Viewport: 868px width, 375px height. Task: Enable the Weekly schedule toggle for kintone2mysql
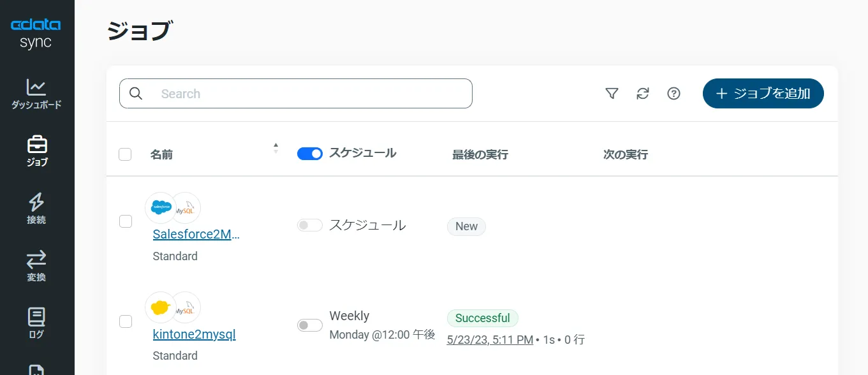(x=310, y=325)
